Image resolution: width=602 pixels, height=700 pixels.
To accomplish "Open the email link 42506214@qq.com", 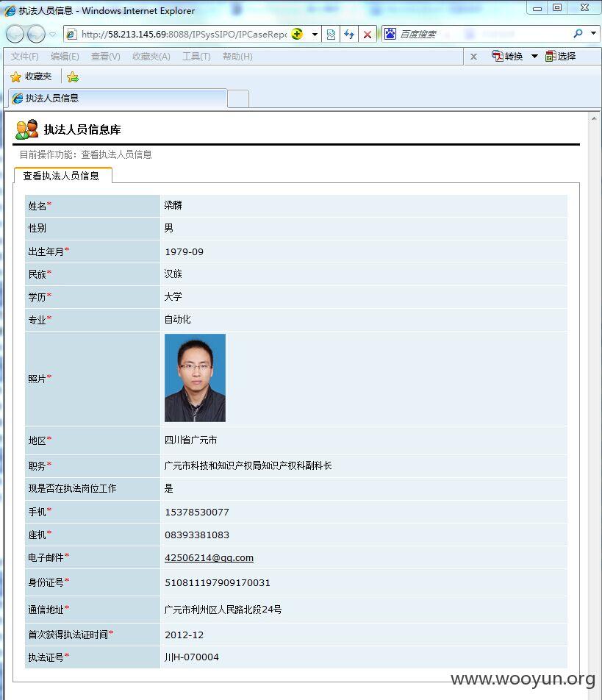I will (x=209, y=557).
